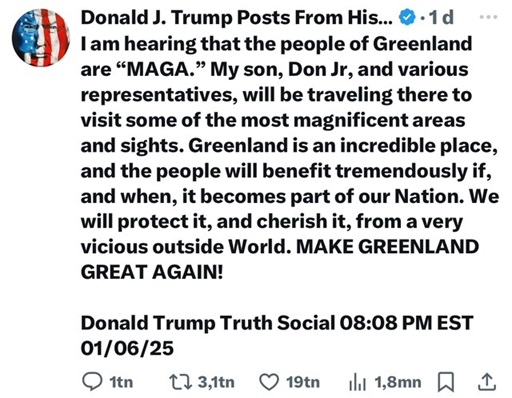Screen dimensions: 512x398
Task: Click the MAKE GREENLAND GREAT AGAIN text
Action: (x=280, y=259)
